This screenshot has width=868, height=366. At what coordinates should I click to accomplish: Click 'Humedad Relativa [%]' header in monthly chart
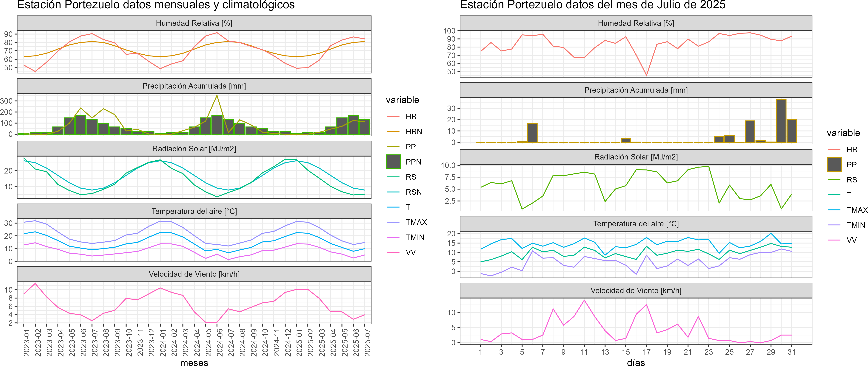point(194,23)
